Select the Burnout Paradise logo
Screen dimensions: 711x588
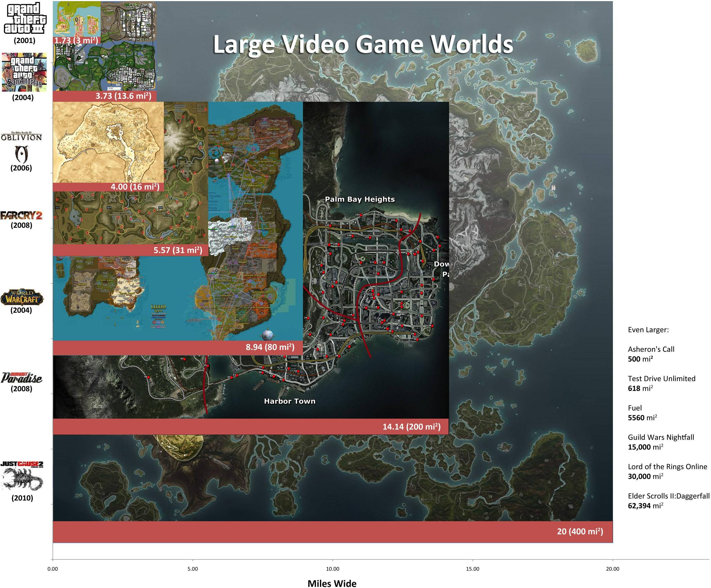[22, 378]
